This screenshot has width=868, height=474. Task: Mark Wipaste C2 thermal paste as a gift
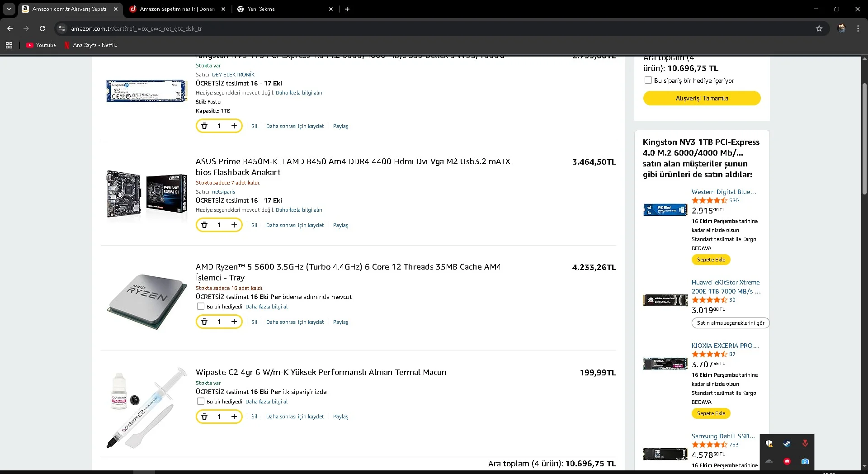(201, 402)
